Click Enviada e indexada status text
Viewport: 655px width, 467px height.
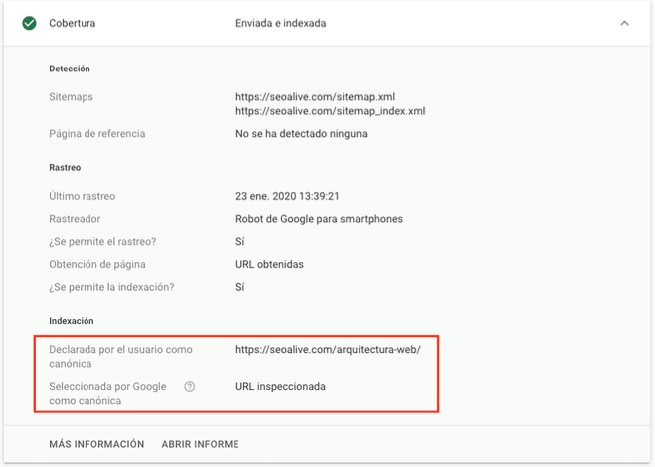click(x=280, y=23)
